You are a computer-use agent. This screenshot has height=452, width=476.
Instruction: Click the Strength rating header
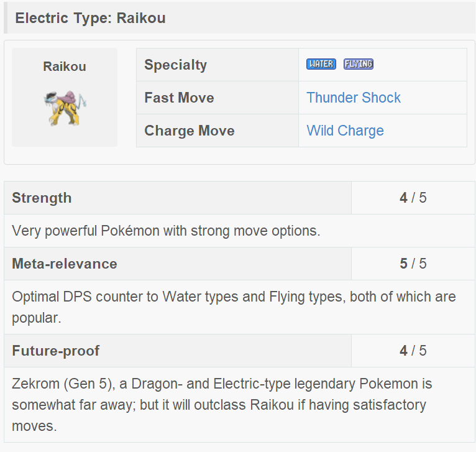coord(42,198)
